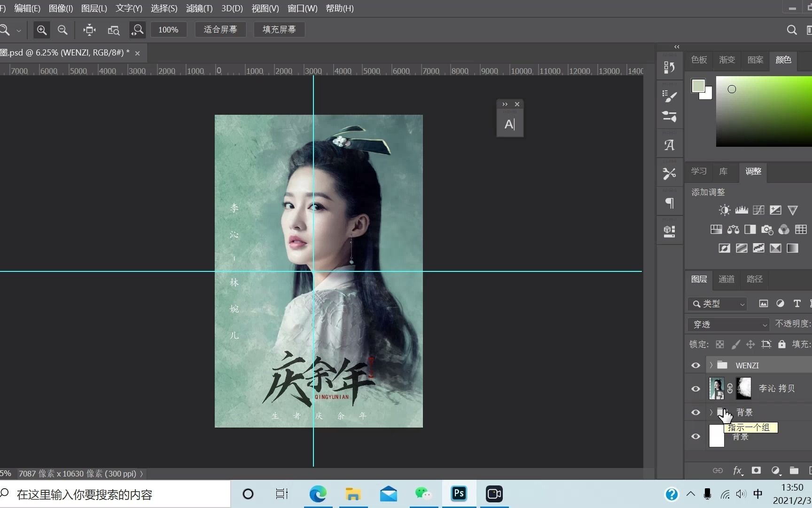Expand the collapsed panel dock arrows
This screenshot has height=508, width=812.
tap(677, 47)
